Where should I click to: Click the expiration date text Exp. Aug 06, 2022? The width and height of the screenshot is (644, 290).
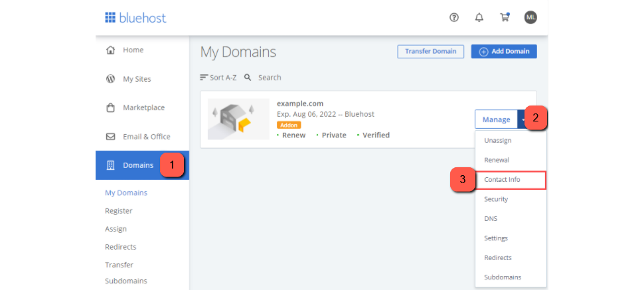[x=305, y=114]
